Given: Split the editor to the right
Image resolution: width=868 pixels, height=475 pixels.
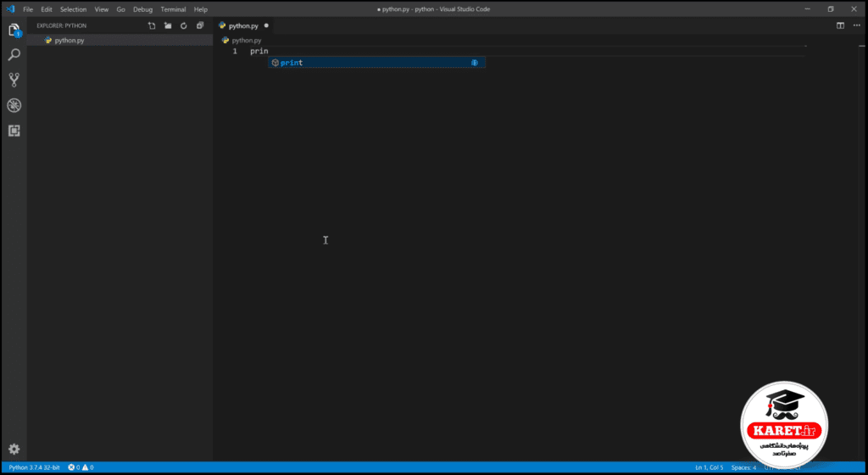Looking at the screenshot, I should pos(840,25).
